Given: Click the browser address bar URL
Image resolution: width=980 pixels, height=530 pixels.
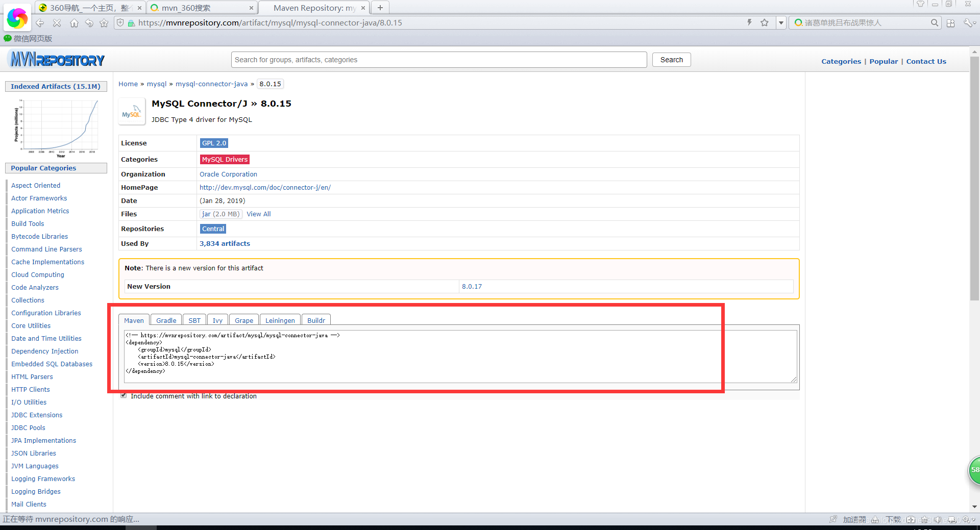Looking at the screenshot, I should click(x=270, y=22).
